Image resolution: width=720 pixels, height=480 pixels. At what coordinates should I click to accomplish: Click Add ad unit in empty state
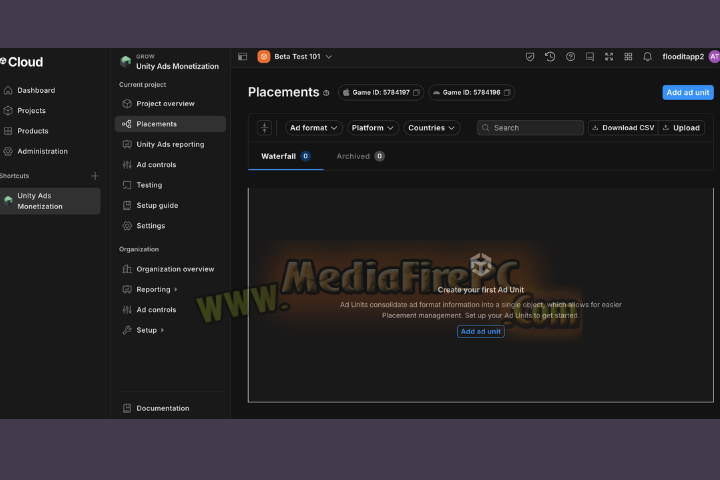(481, 332)
